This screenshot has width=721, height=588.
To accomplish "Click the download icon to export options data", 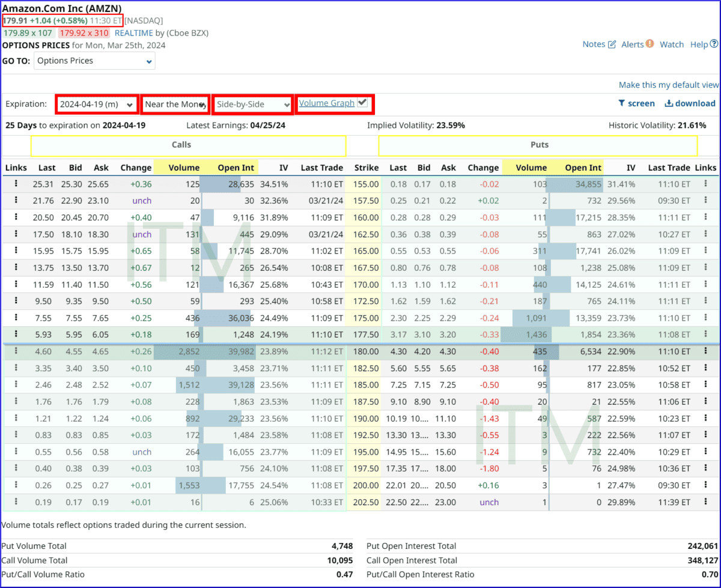I will [x=669, y=103].
